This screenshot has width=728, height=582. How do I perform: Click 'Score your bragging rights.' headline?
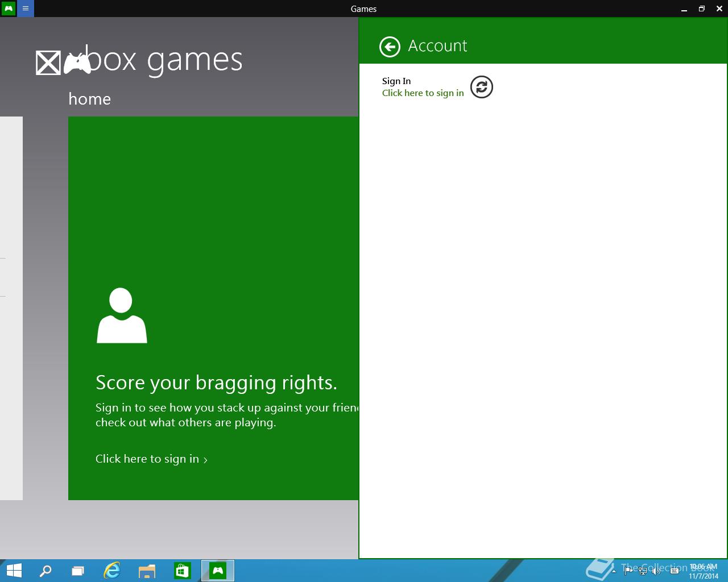click(x=216, y=383)
